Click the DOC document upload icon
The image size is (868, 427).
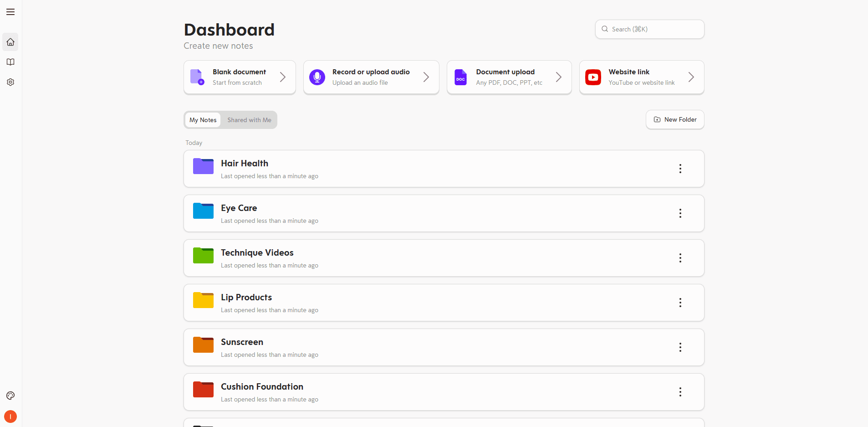click(x=461, y=77)
